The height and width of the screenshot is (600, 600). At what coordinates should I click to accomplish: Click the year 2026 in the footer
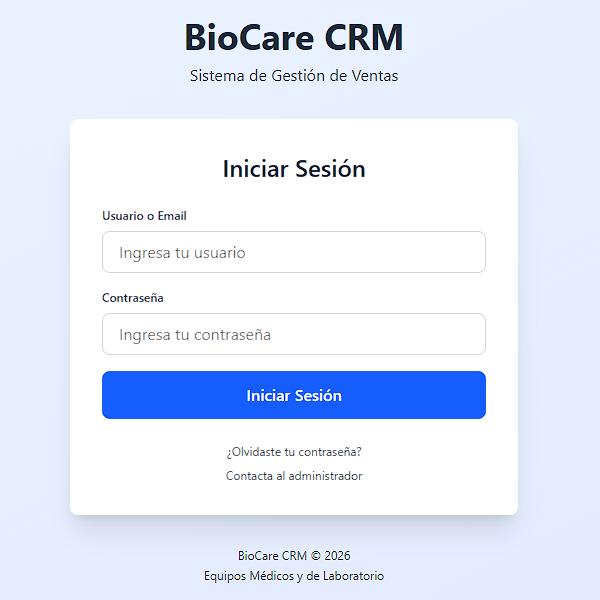(x=337, y=556)
